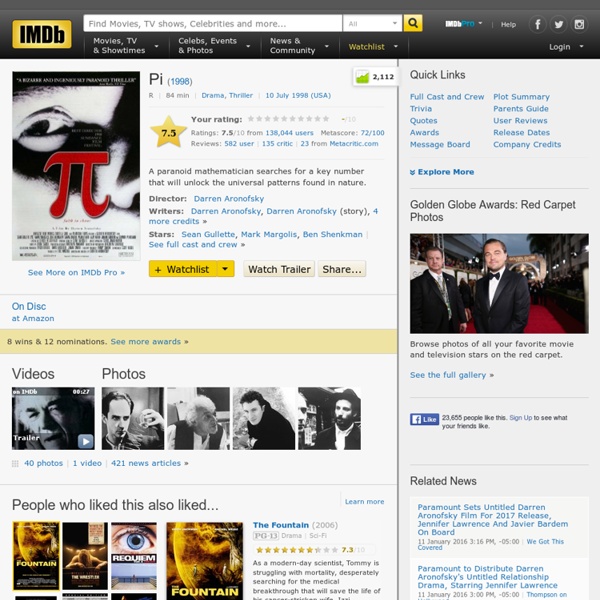Open the Instagram icon in header

pos(579,24)
